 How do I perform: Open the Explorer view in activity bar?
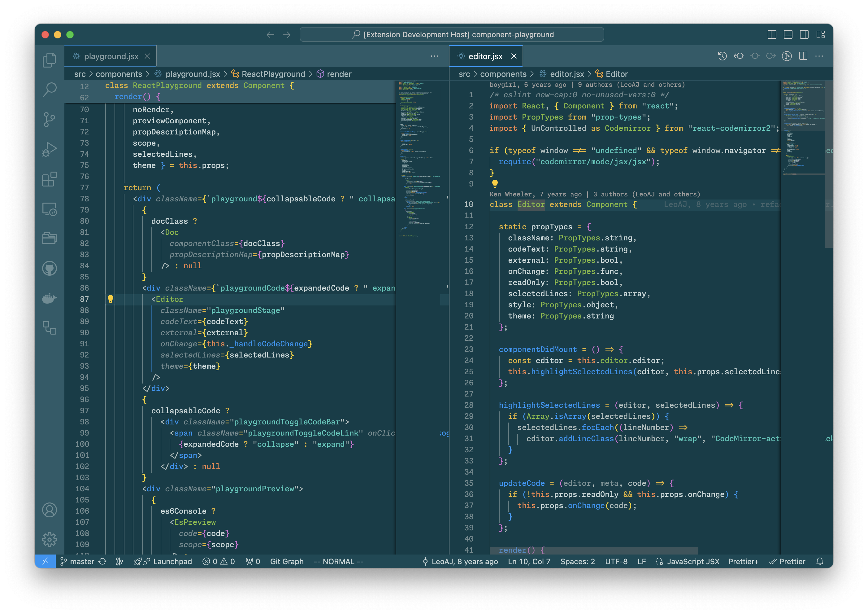(x=49, y=60)
